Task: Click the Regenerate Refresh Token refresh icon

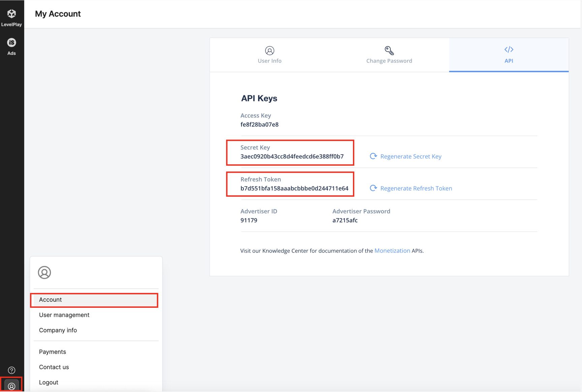Action: [374, 188]
